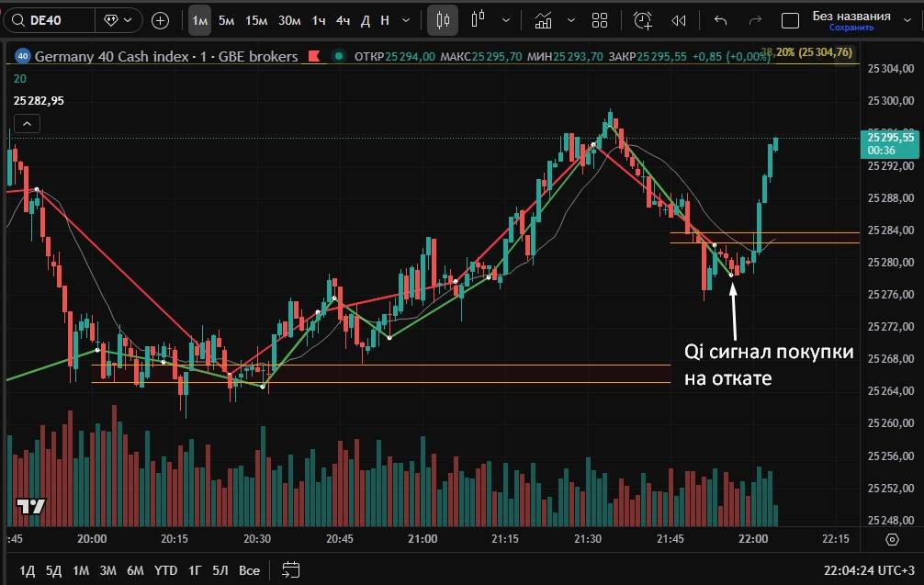The width and height of the screenshot is (924, 585).
Task: Undo last action with the back arrow
Action: (x=720, y=19)
